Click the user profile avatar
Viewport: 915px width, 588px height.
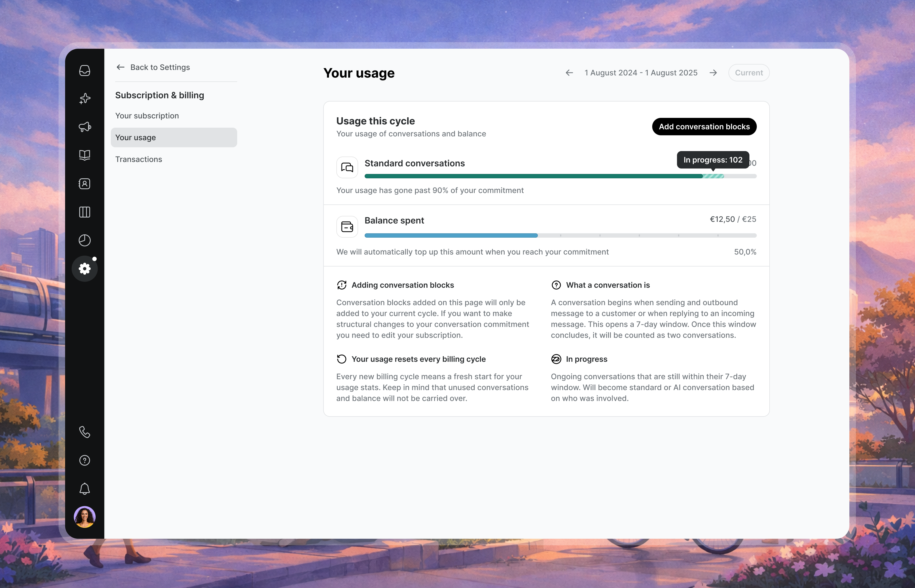[84, 517]
